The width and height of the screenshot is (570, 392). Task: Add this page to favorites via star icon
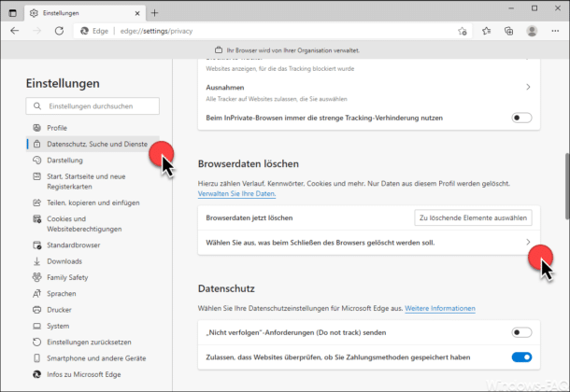tap(463, 31)
